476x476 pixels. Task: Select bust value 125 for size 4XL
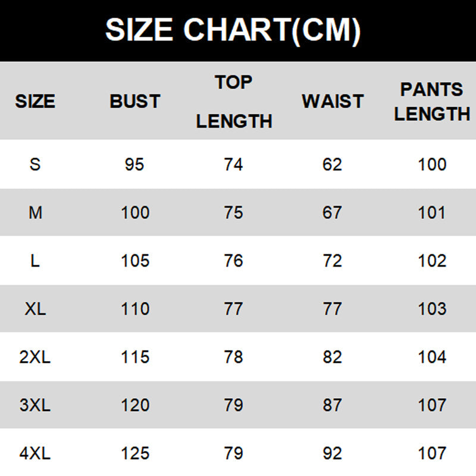pos(135,453)
